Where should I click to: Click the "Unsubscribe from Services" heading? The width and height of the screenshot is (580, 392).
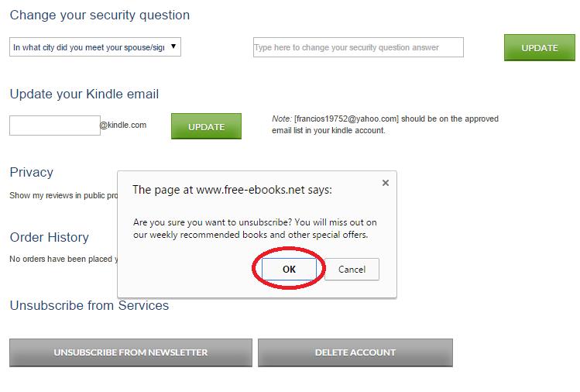pos(89,305)
